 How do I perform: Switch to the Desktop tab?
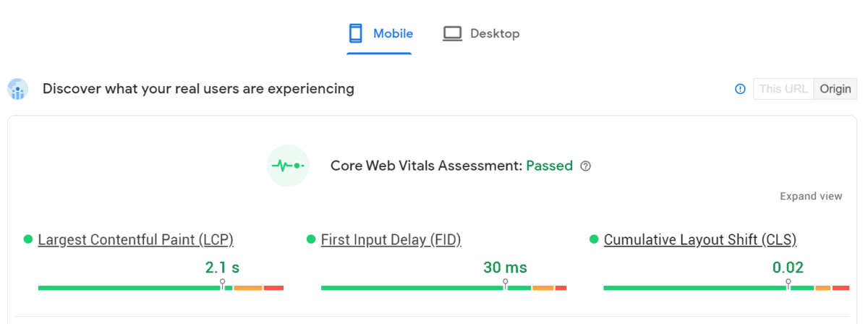pos(481,33)
